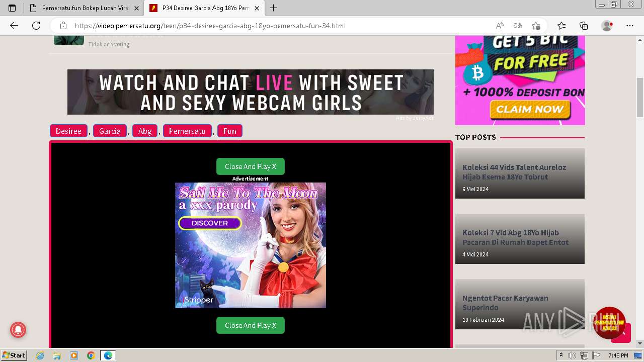The image size is (644, 362).
Task: Click the page vertical scrollbar thumb
Action: coord(640,98)
